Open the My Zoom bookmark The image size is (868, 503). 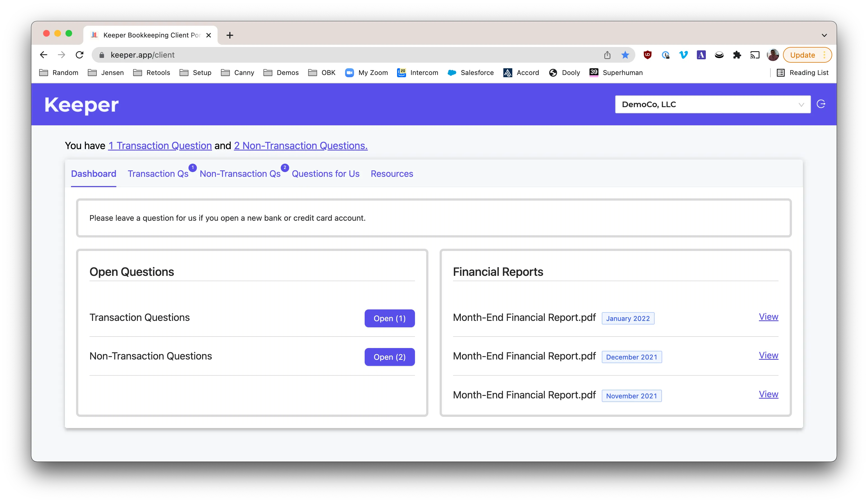(367, 73)
